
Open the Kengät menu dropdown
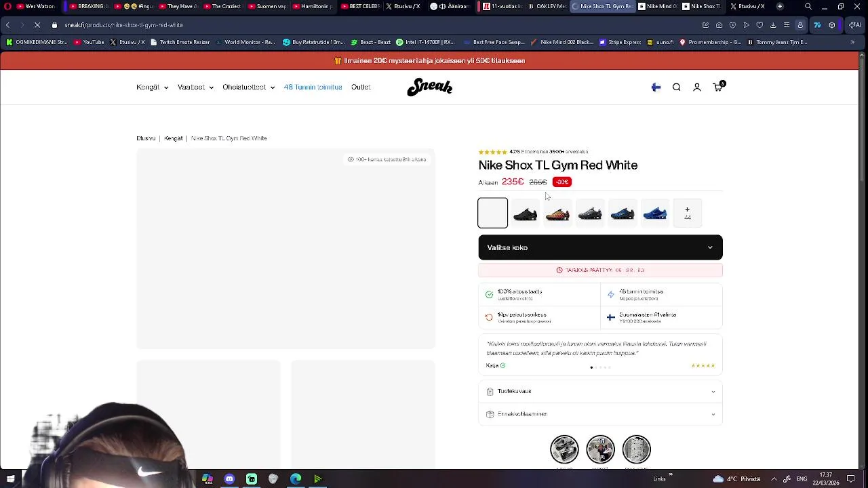coord(152,87)
